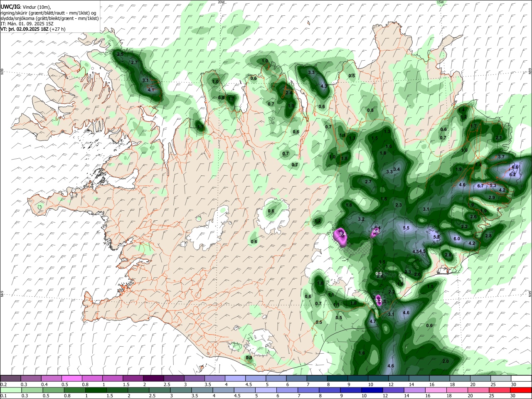
Task: Pick the palest green 0.1–0.3 rain swatch
Action: [x=10, y=390]
